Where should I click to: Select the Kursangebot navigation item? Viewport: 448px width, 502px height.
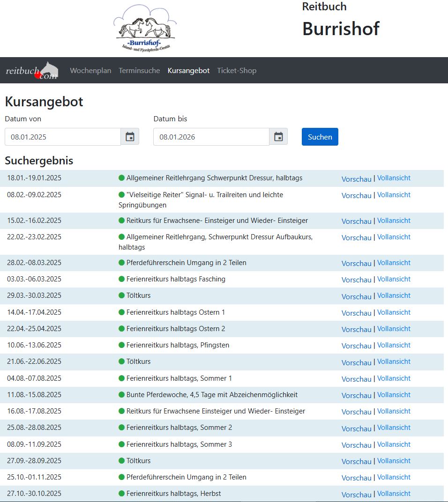(x=188, y=71)
